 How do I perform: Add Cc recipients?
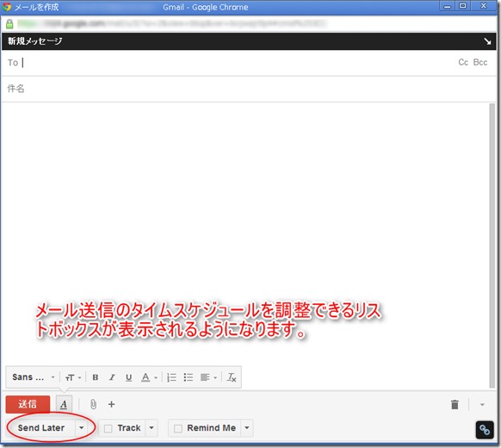pos(463,62)
